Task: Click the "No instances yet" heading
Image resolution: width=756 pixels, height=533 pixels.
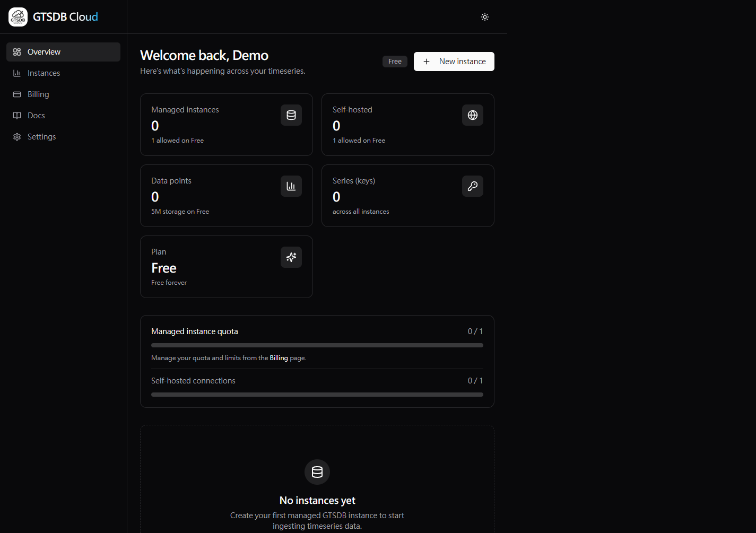Action: point(317,501)
